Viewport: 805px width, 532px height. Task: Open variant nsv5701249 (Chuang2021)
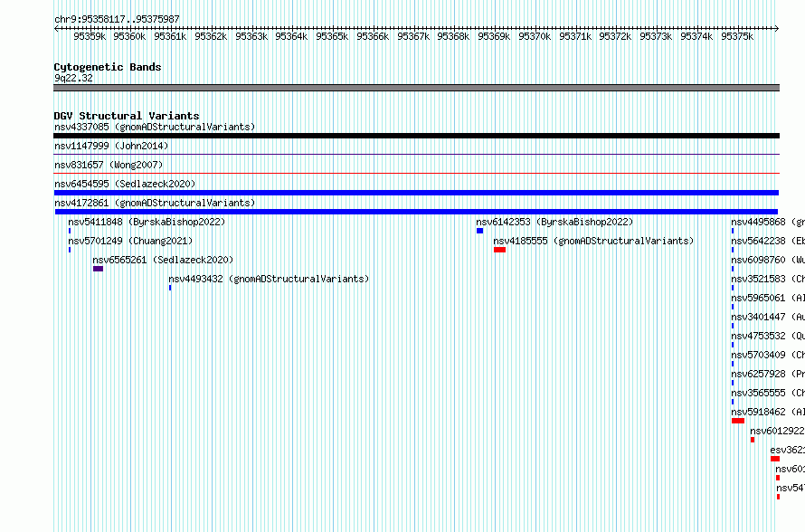(130, 241)
